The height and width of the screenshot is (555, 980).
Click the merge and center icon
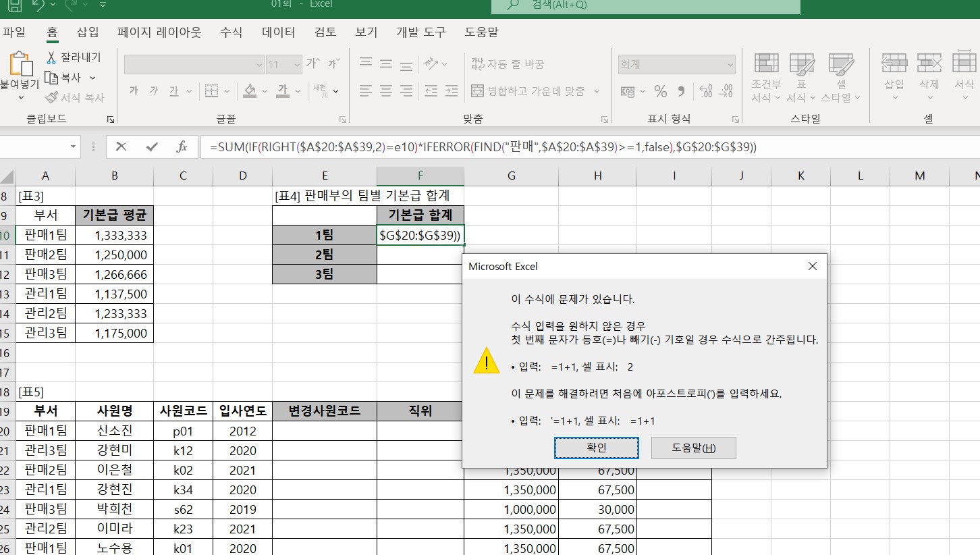(478, 91)
